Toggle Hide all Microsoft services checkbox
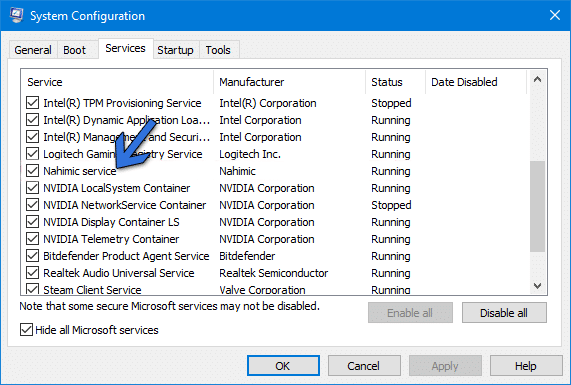Image resolution: width=571 pixels, height=385 pixels. click(26, 330)
